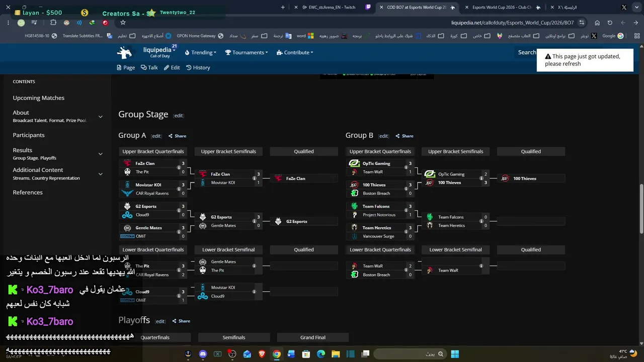Jump to References section
The width and height of the screenshot is (644, 362).
click(28, 192)
